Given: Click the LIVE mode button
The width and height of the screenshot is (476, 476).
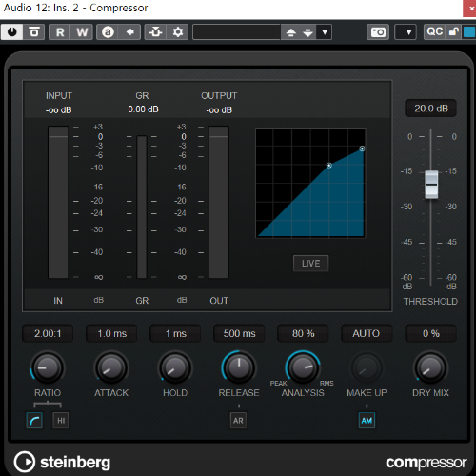Looking at the screenshot, I should [310, 264].
